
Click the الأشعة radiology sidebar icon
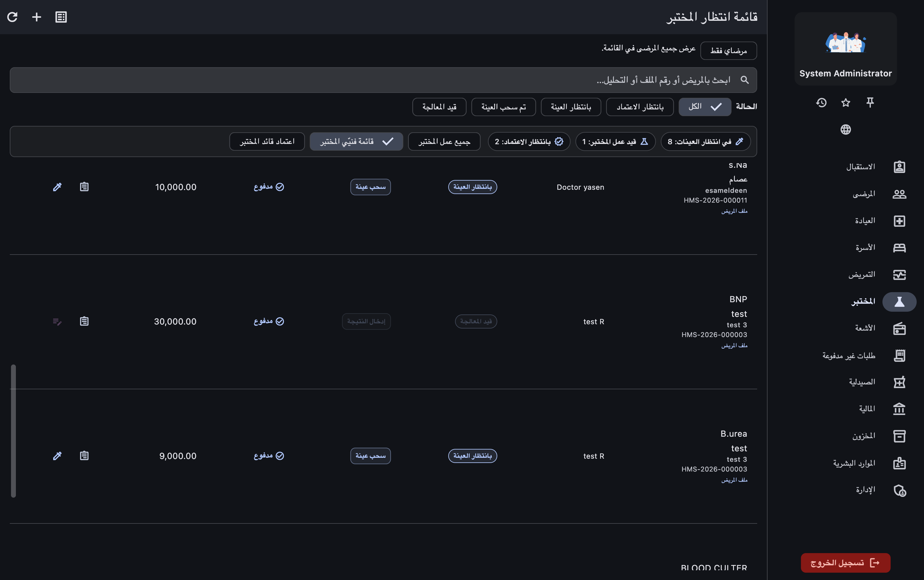(x=899, y=329)
